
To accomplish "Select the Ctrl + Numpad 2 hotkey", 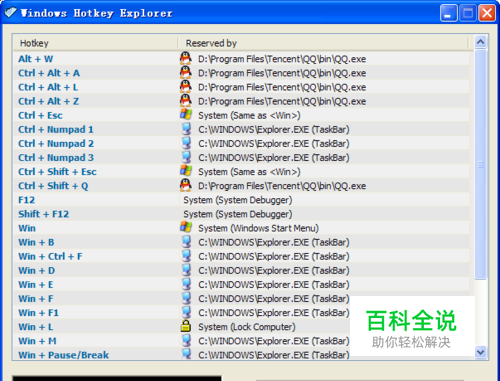I will tap(56, 143).
